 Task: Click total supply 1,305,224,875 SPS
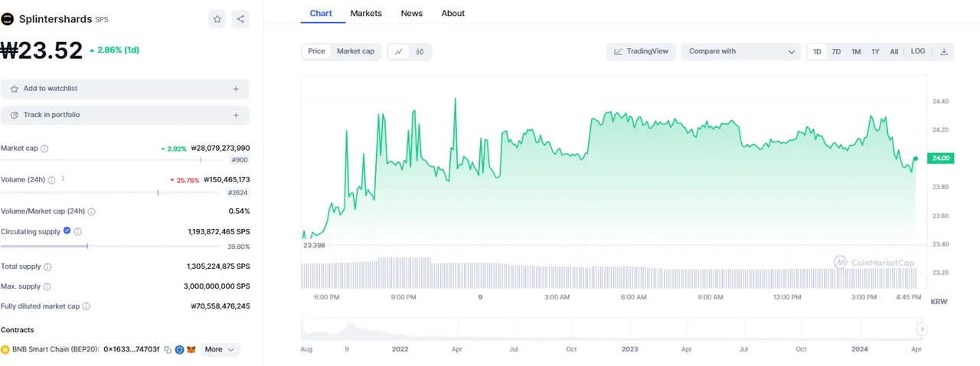[x=218, y=267]
